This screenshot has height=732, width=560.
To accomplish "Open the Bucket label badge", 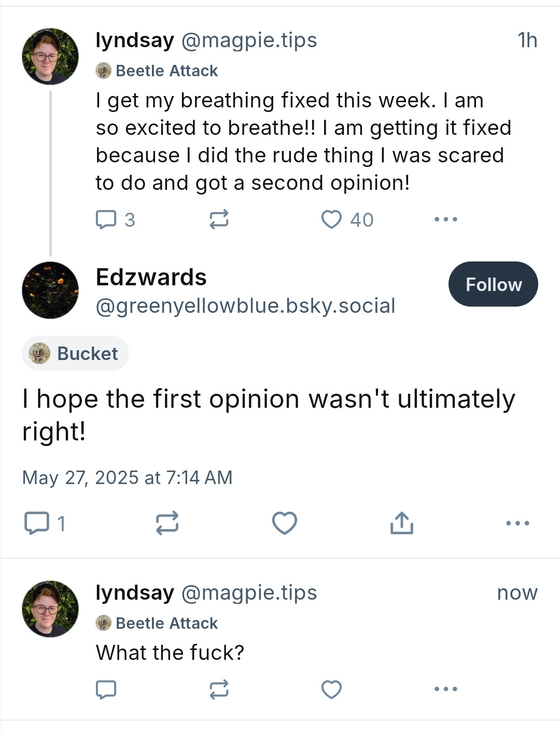I will click(x=75, y=353).
